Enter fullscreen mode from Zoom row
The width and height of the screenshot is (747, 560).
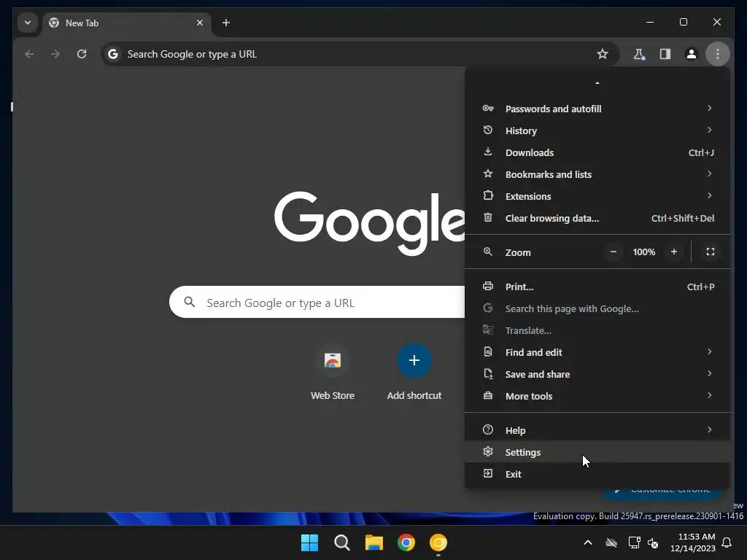[x=711, y=252]
